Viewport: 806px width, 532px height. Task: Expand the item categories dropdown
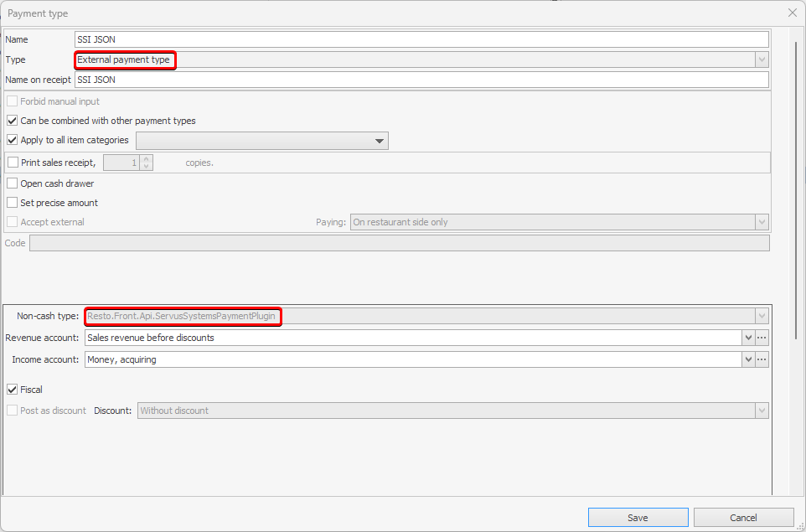[380, 141]
